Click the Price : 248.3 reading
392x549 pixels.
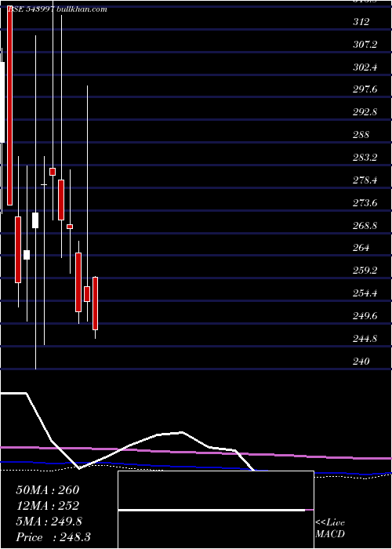53,537
